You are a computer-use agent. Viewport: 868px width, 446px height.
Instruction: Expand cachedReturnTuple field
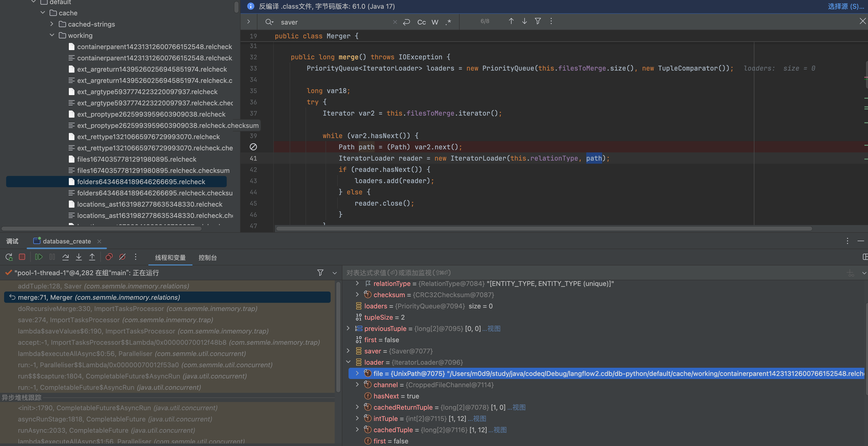click(357, 407)
